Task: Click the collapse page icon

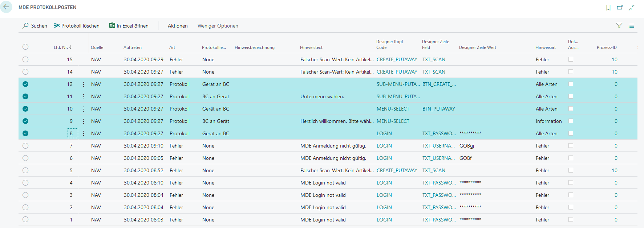Action: [x=632, y=8]
